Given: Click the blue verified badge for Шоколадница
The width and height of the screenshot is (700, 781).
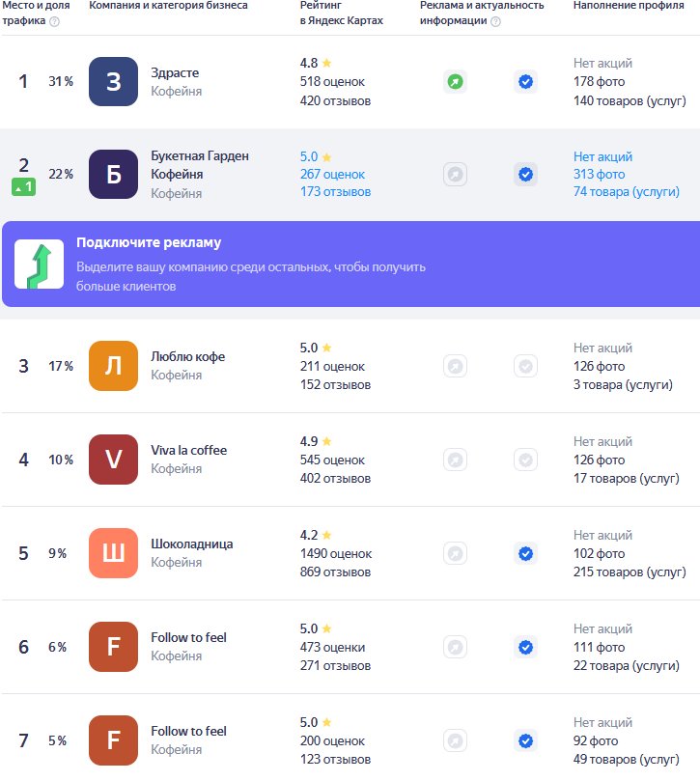Looking at the screenshot, I should click(x=525, y=554).
